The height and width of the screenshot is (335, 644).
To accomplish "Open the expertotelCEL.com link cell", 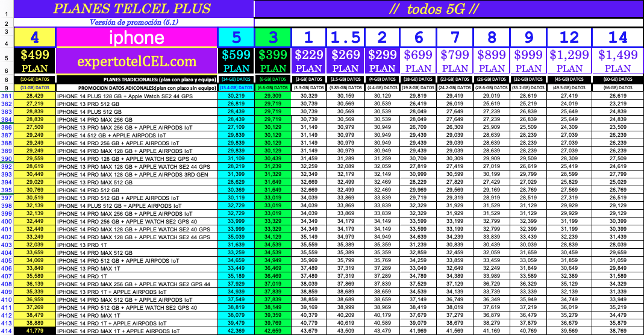I will 136,61.
